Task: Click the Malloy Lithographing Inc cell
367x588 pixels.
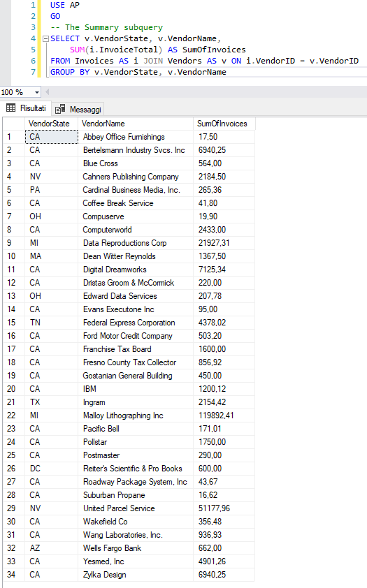Action: pyautogui.click(x=136, y=416)
